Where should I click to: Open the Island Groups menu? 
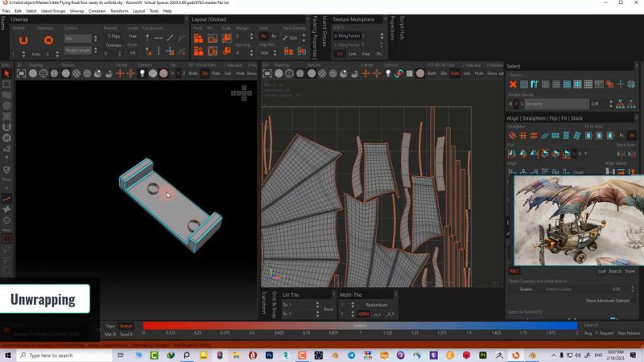point(54,11)
